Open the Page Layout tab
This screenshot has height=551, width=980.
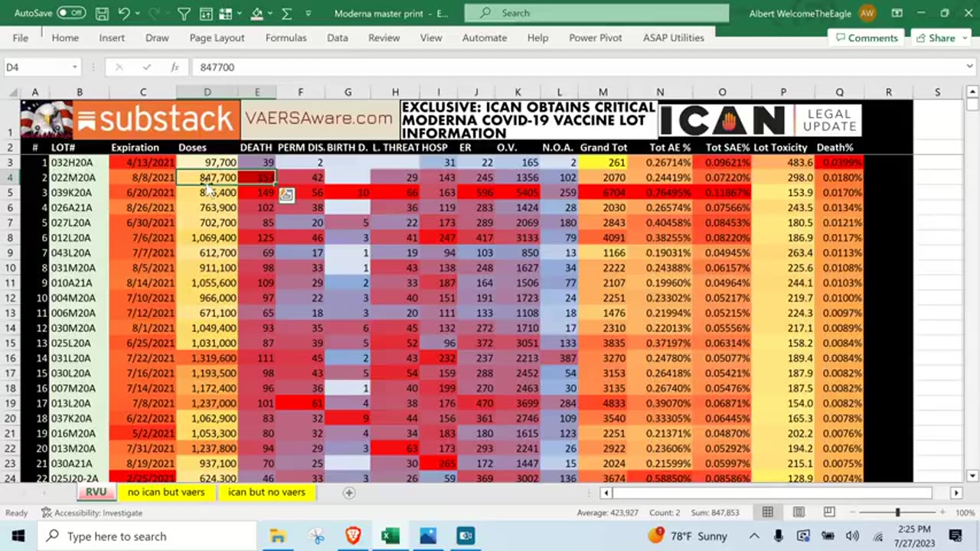[217, 37]
